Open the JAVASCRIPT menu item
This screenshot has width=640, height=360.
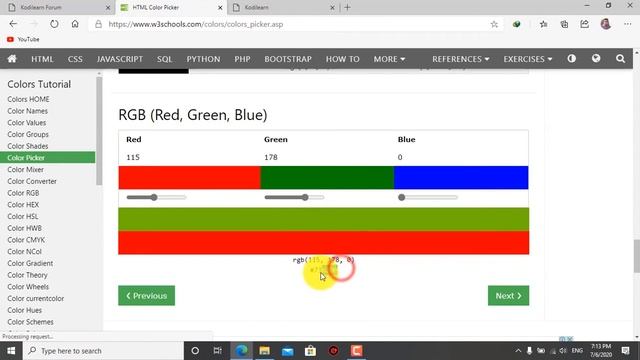tap(120, 59)
